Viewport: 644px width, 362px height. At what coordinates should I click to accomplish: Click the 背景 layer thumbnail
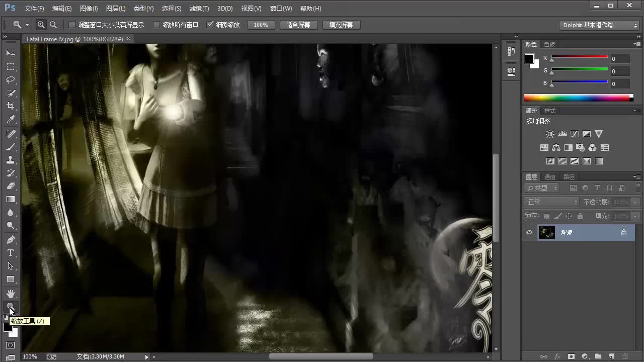point(547,232)
